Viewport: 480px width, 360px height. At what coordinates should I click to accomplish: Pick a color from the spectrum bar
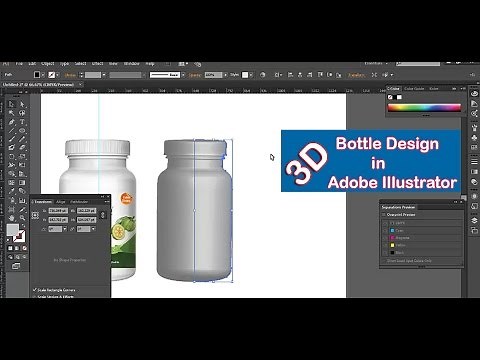pos(424,108)
